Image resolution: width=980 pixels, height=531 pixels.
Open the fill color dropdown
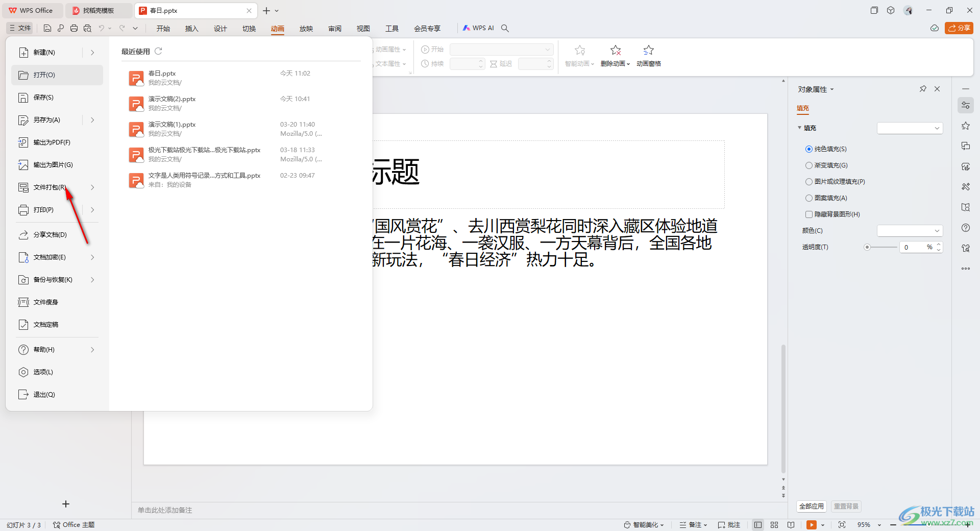910,231
